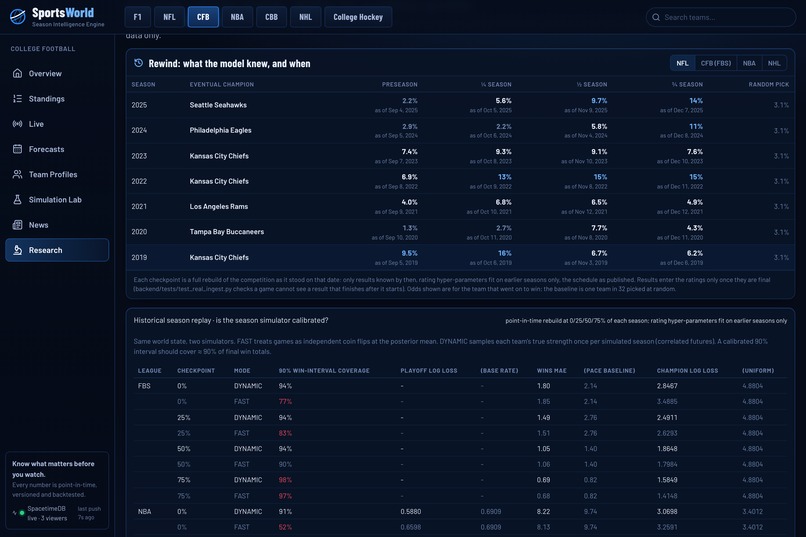
Task: Select NFL in the Rewind league toggle
Action: click(682, 63)
